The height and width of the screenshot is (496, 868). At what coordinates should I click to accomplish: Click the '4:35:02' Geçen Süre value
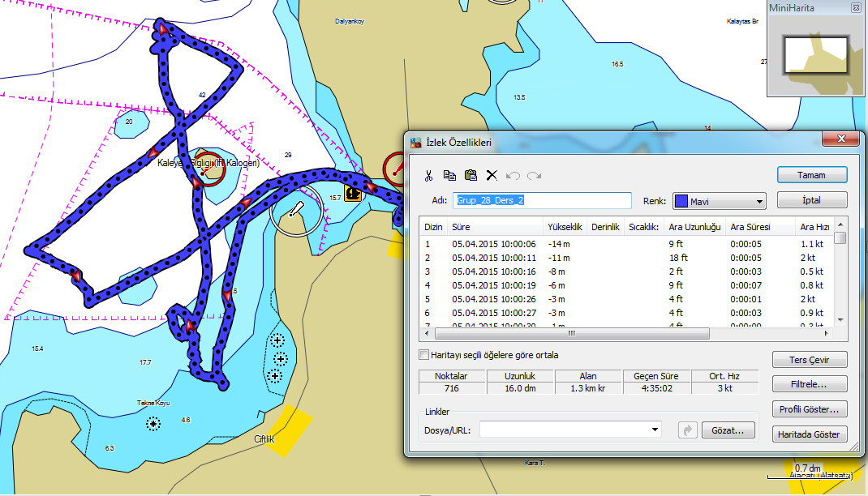tap(656, 388)
